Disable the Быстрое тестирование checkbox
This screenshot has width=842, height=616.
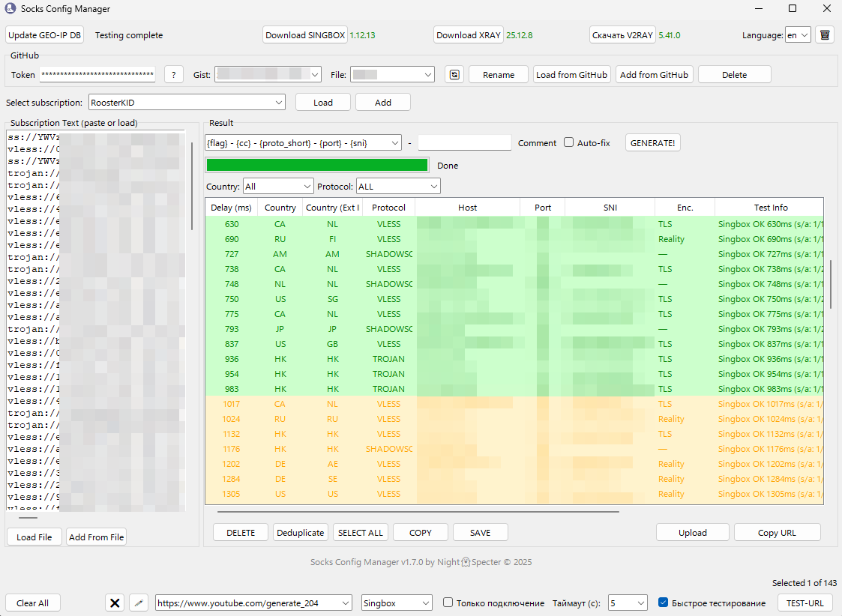663,601
